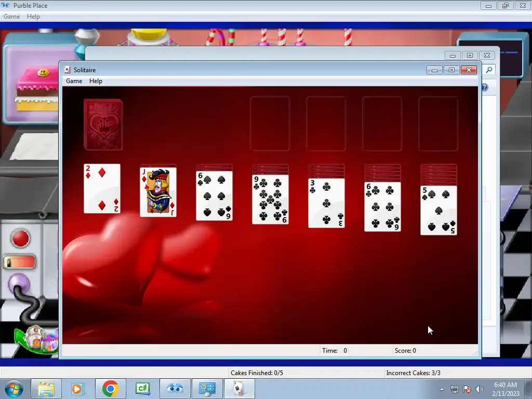Click the Incorrect Cakes: 3/3 status text
Screen dimensions: 532x399
(x=413, y=373)
